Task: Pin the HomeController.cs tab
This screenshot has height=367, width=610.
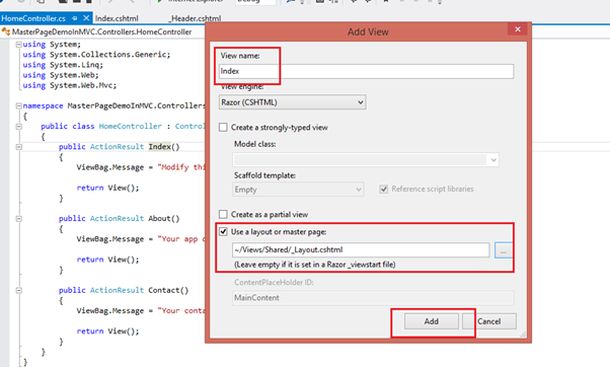Action: click(x=75, y=18)
